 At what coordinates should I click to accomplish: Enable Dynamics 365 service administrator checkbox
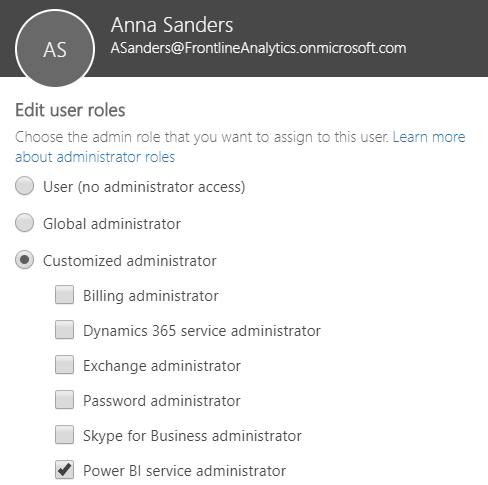(64, 330)
